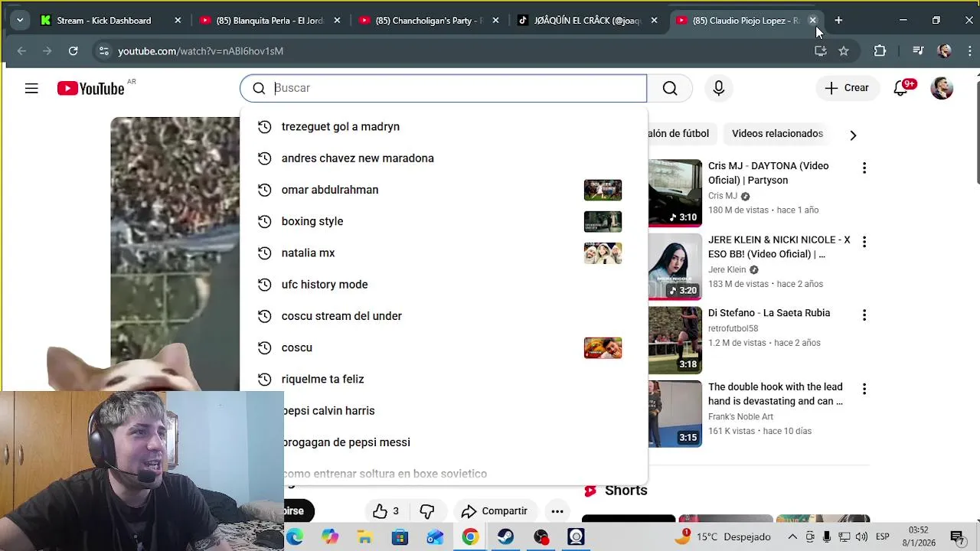
Task: Open the volume icon in system tray
Action: coord(861,536)
